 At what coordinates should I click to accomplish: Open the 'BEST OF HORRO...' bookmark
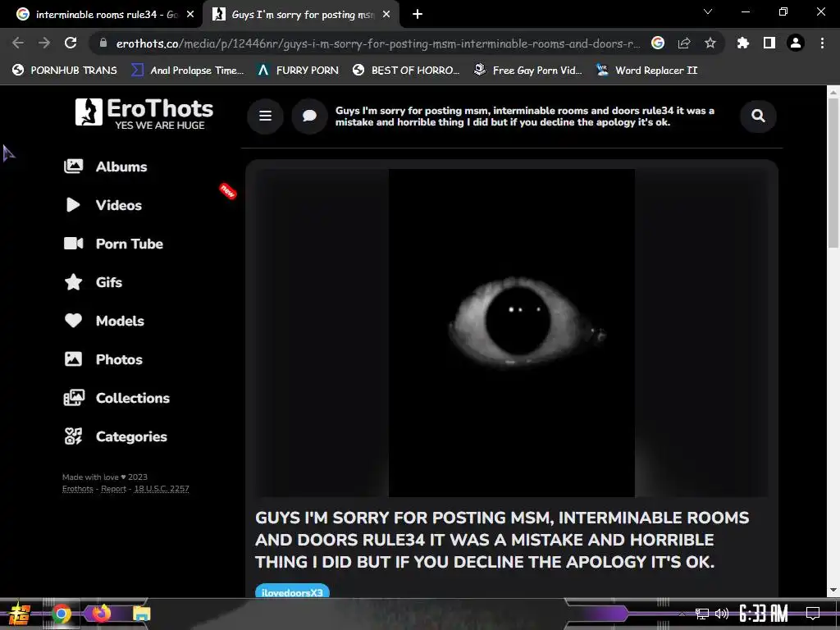(406, 71)
